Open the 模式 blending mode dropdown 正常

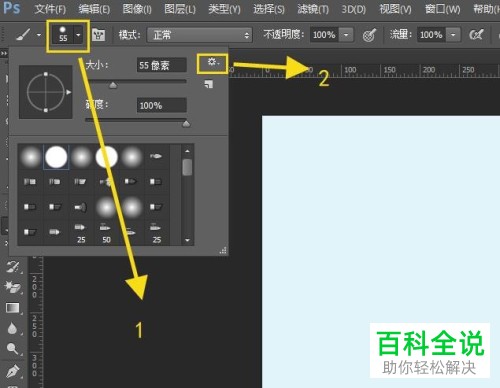[199, 35]
